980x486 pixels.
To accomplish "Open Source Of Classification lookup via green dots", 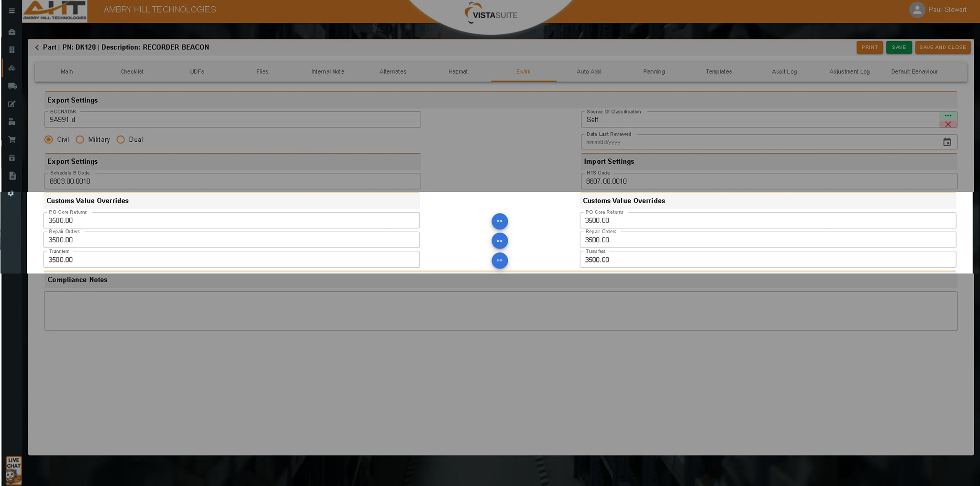I will pyautogui.click(x=947, y=116).
